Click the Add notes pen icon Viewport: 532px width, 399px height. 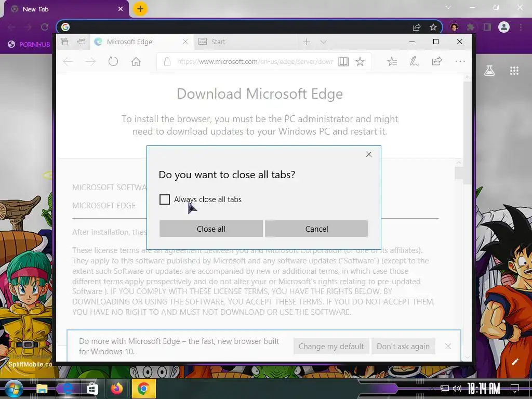[414, 62]
